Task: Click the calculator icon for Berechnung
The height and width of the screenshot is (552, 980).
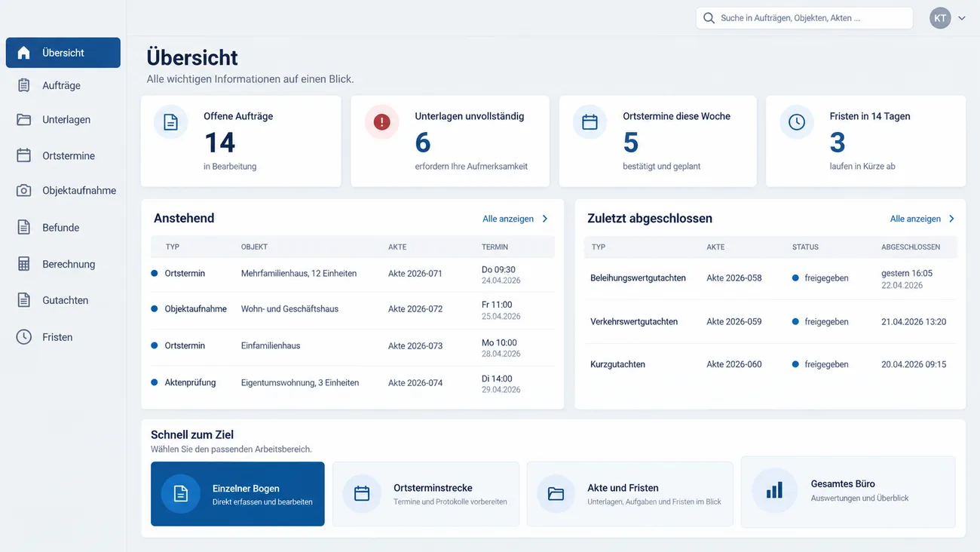Action: 24,264
